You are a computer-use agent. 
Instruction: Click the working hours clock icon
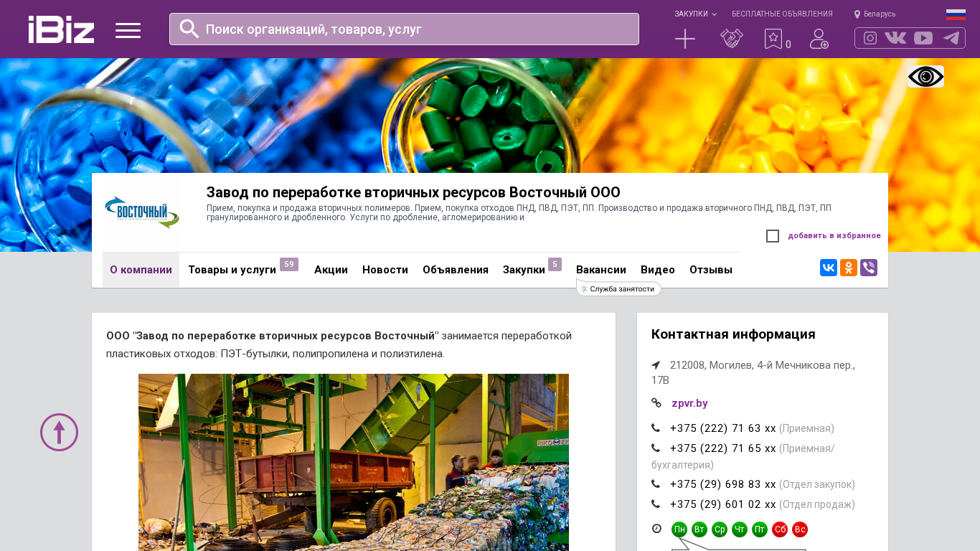pyautogui.click(x=656, y=529)
